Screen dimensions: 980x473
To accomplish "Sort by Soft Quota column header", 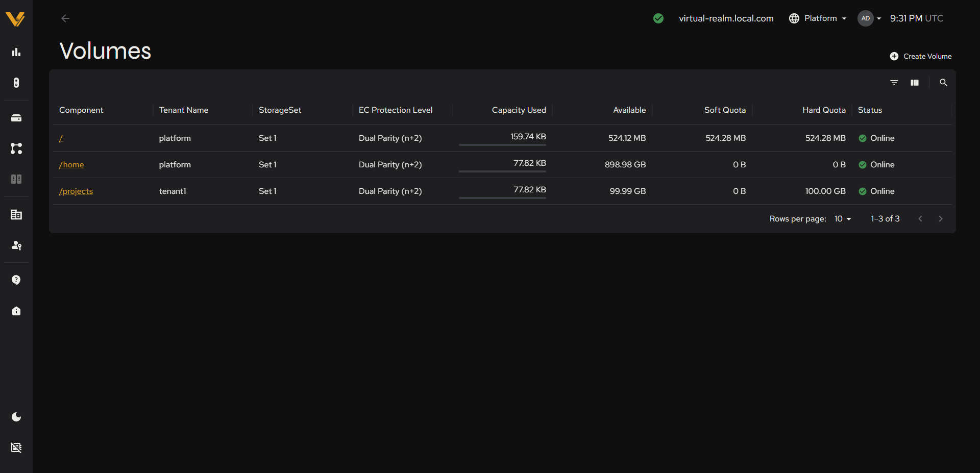I will coord(725,110).
